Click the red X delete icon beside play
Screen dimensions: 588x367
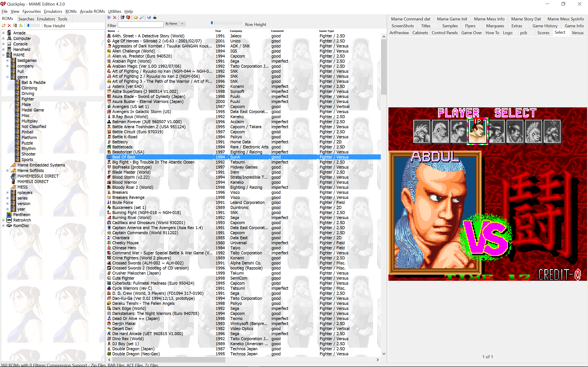point(115,17)
